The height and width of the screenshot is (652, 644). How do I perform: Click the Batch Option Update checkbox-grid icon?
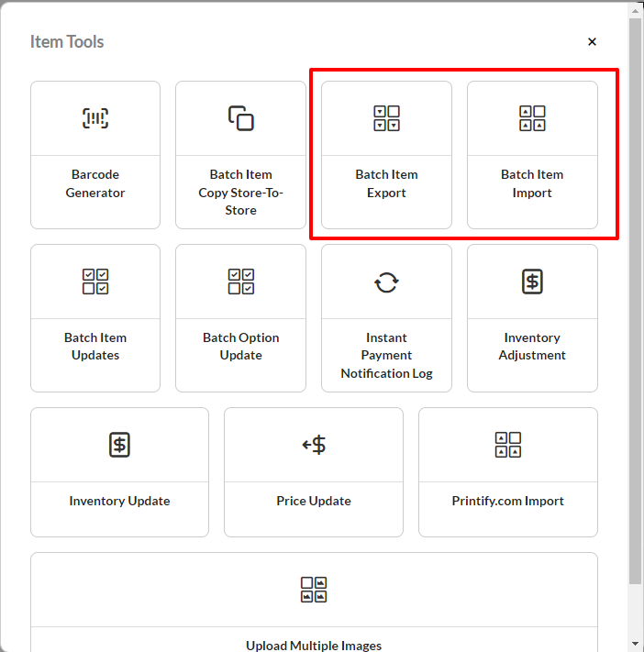(241, 282)
